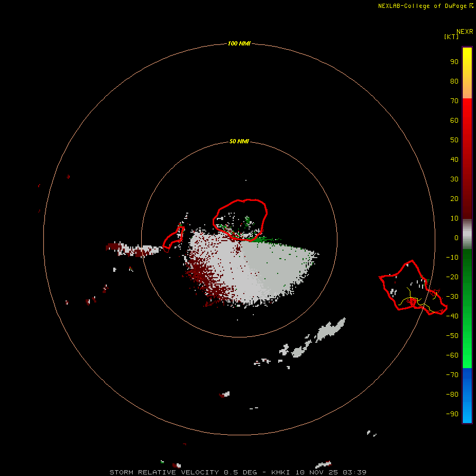Click the -40 value on velocity scale

[452, 316]
